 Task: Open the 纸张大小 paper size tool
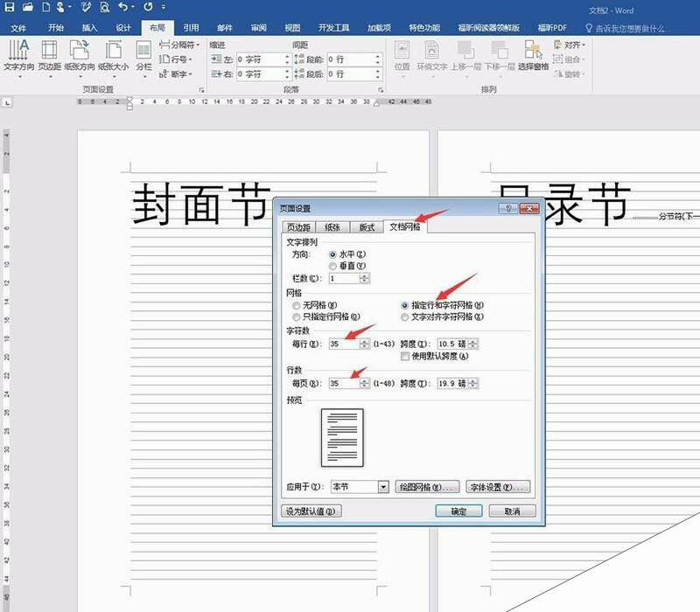point(114,58)
